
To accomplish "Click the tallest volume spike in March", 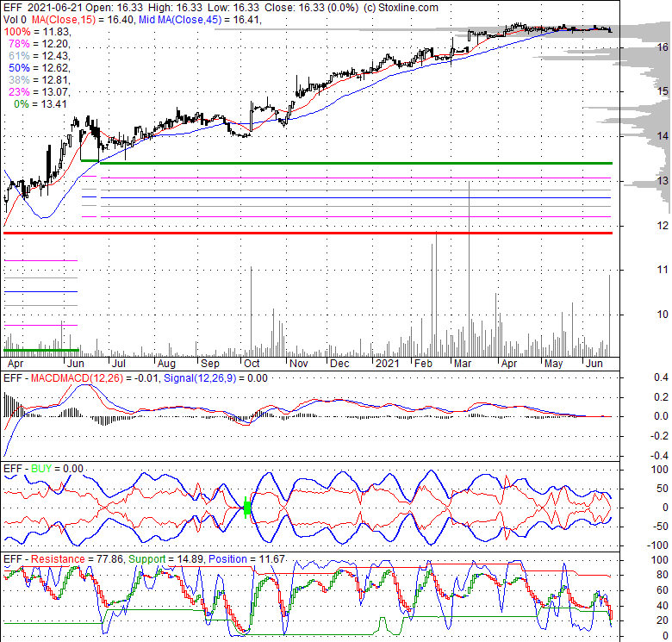I will [470, 269].
